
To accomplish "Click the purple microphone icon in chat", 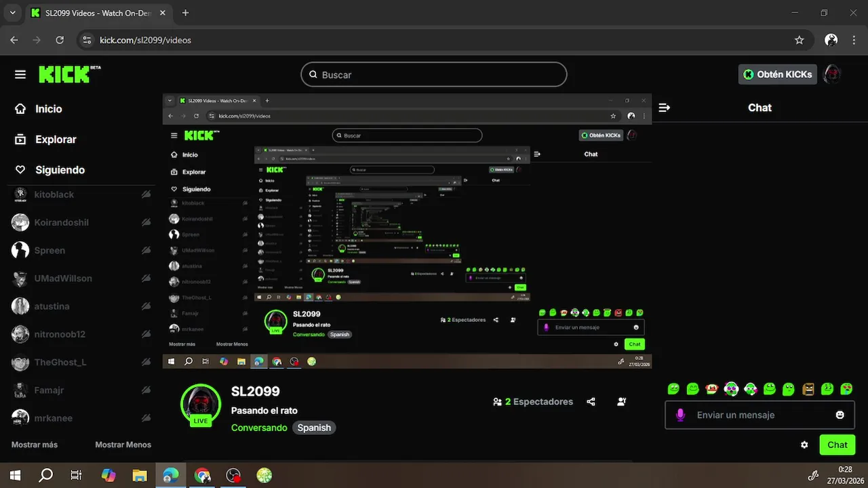I will point(680,415).
